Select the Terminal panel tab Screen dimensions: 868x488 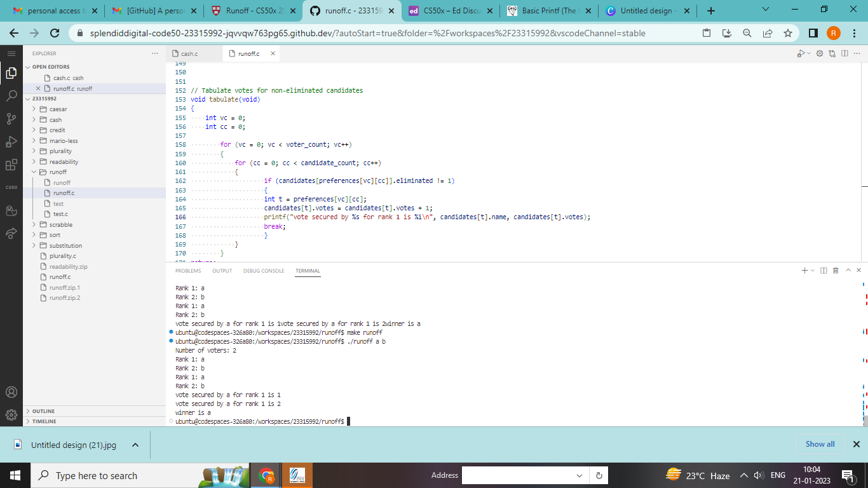click(308, 271)
